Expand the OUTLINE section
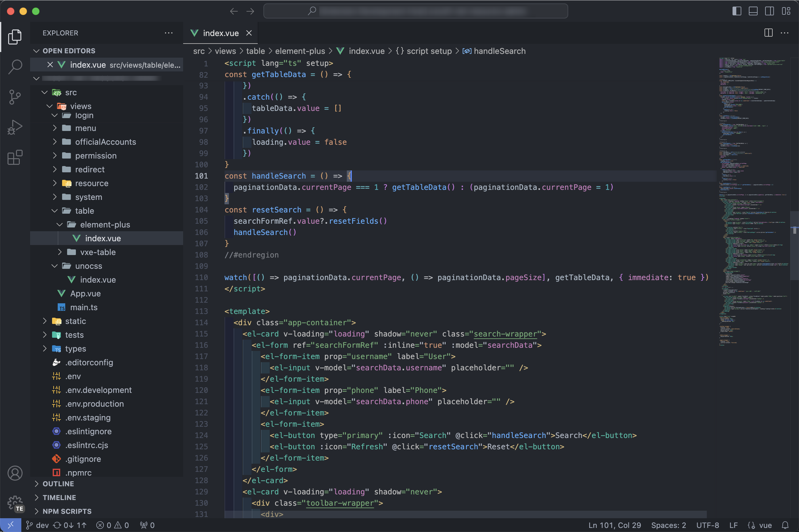Screen dimensions: 799x532 coord(58,483)
